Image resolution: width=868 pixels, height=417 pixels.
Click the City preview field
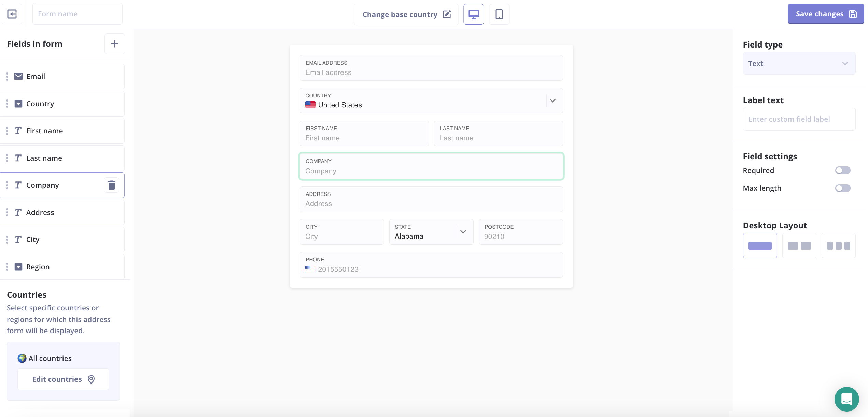[342, 232]
